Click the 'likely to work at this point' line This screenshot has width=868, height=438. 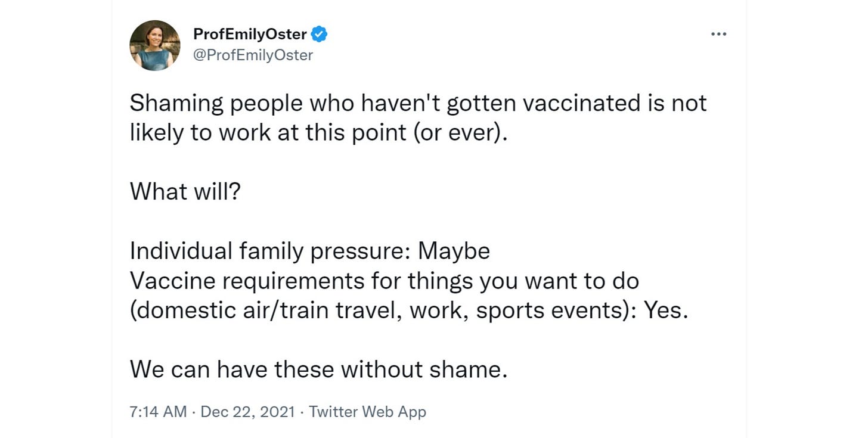coord(319,133)
